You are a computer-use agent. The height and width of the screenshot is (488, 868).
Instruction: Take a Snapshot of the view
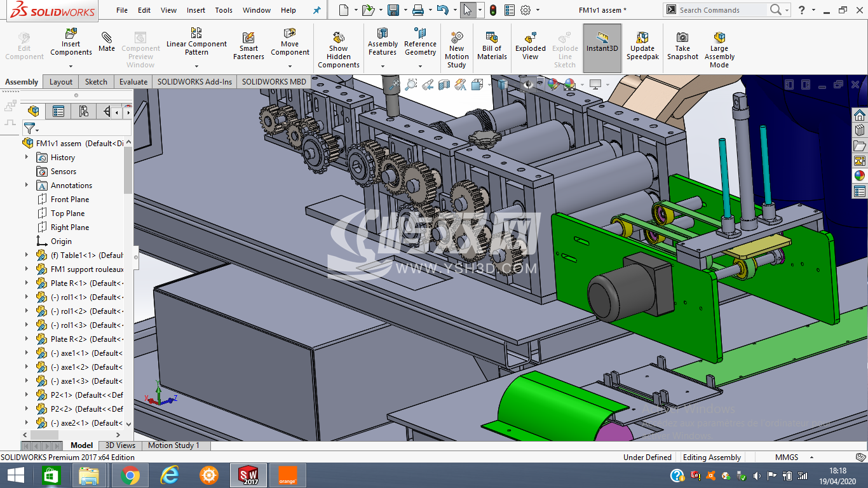point(682,46)
